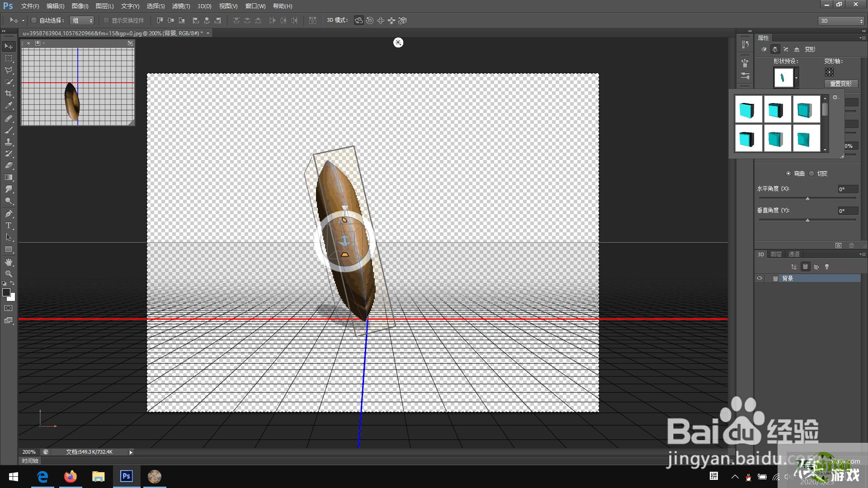Open the Brush panel icon in dock
Image resolution: width=868 pixels, height=488 pixels.
[745, 62]
